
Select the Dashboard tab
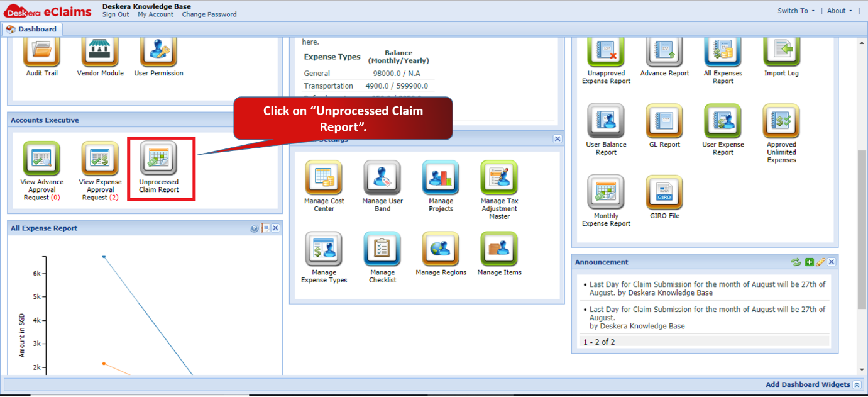(31, 29)
